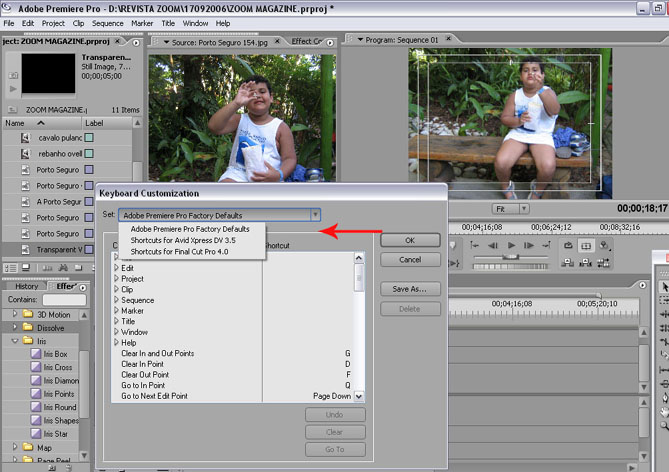
Task: Expand the Sequence commands group
Action: pyautogui.click(x=116, y=300)
